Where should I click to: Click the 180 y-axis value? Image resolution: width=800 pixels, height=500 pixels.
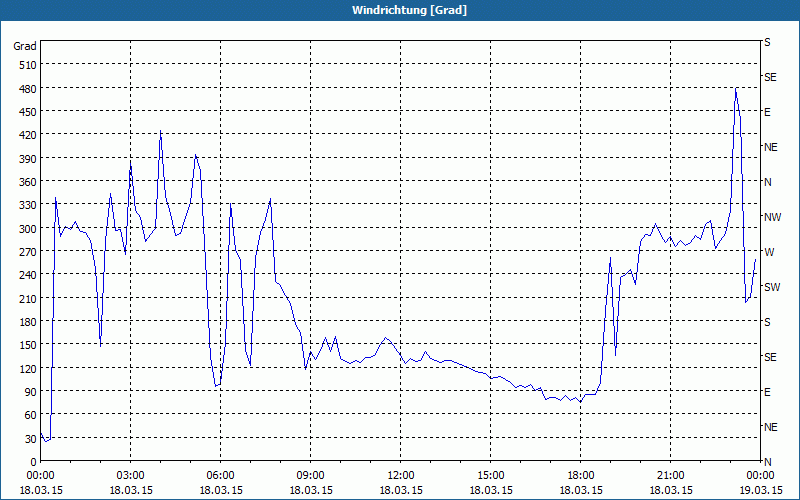28,322
